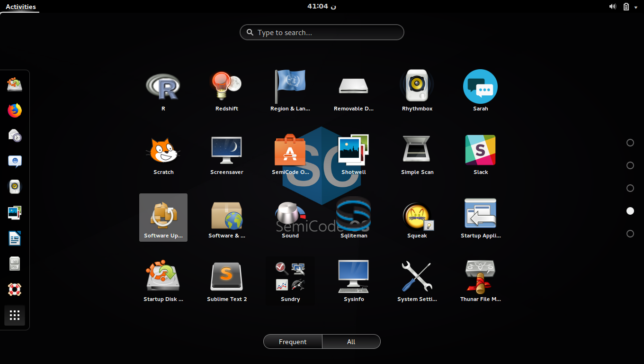This screenshot has height=364, width=644.
Task: Switch to the Frequent apps view
Action: click(x=293, y=342)
